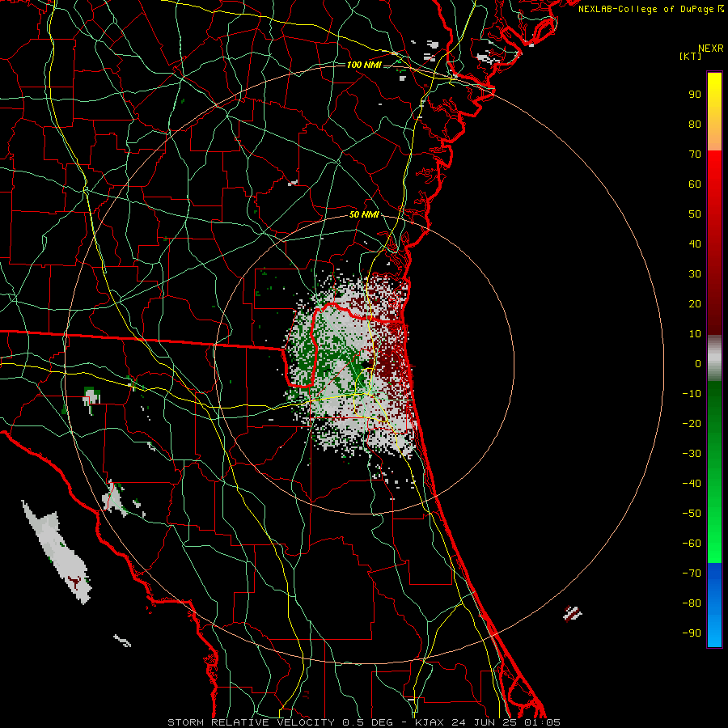Click the blue bottom segment of the color bar
728x728 pixels.
[x=714, y=605]
